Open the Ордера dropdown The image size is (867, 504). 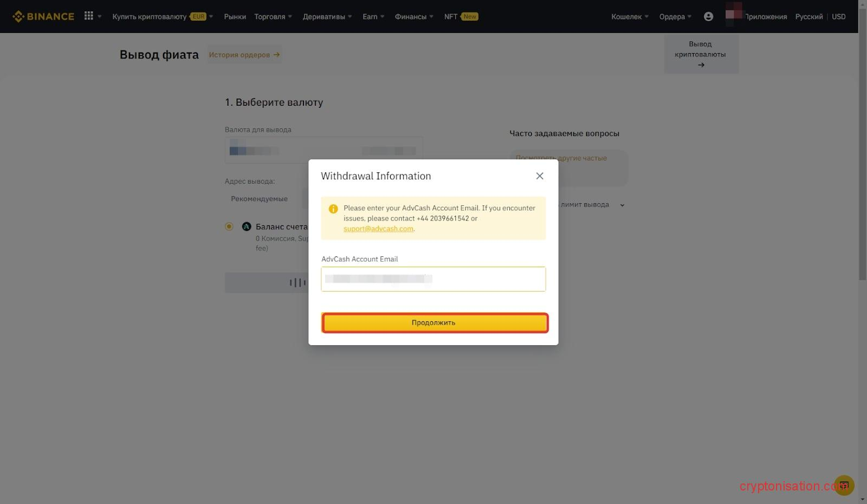(x=674, y=16)
